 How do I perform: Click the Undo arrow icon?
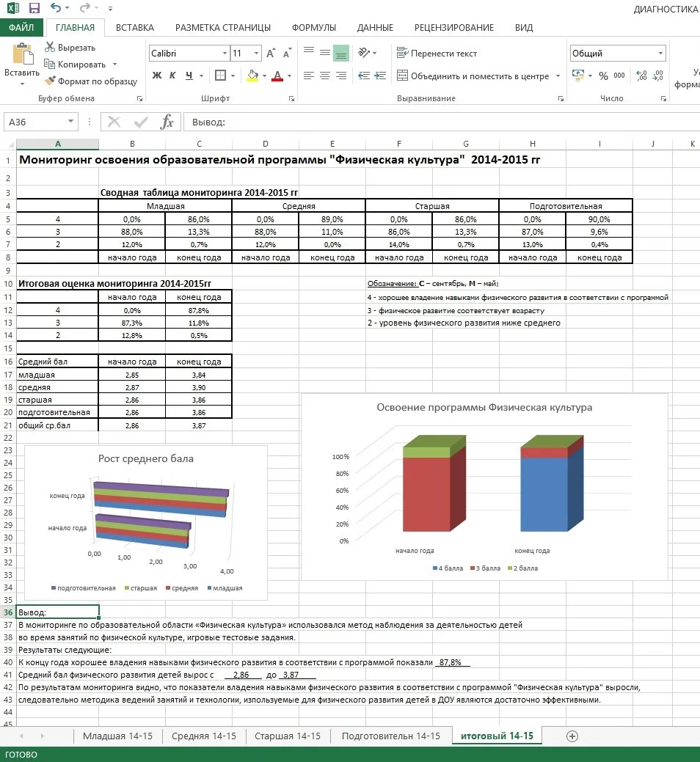56,8
